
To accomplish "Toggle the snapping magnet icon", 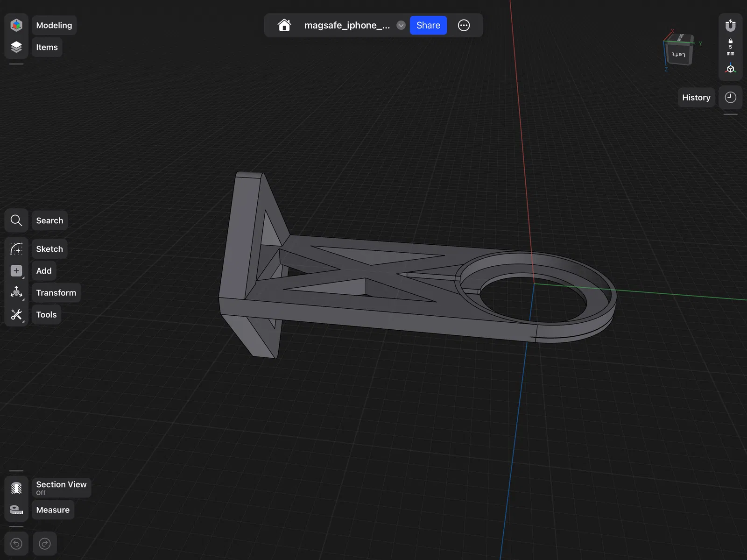I will pos(731,25).
